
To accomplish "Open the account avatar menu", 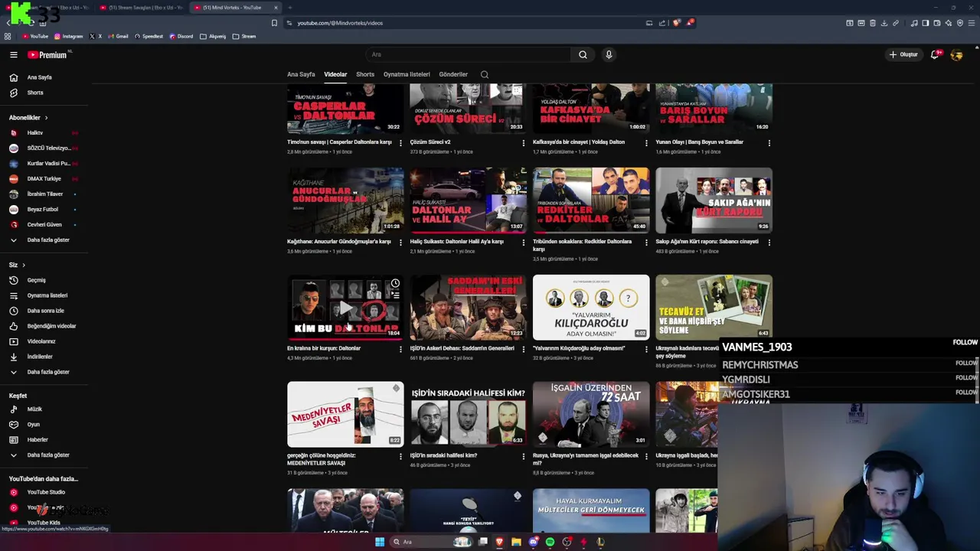I will 956,54.
